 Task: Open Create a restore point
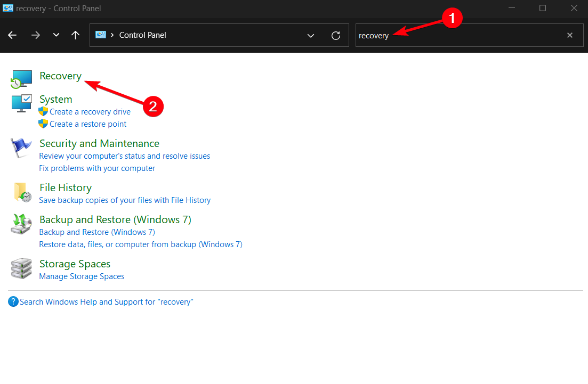tap(88, 124)
